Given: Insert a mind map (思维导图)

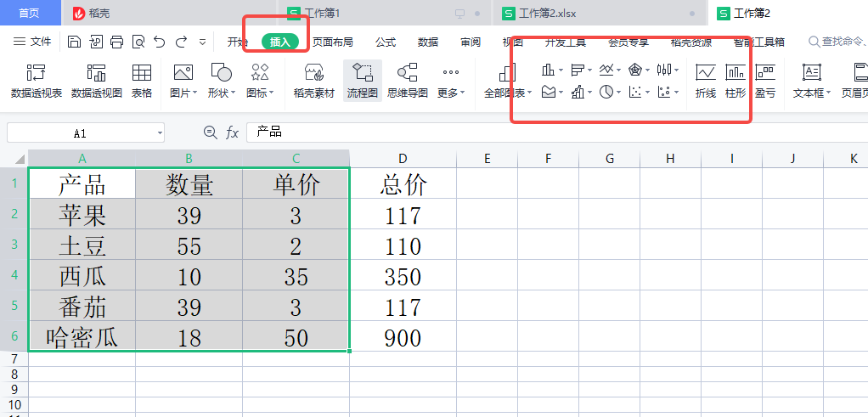Looking at the screenshot, I should coord(407,80).
